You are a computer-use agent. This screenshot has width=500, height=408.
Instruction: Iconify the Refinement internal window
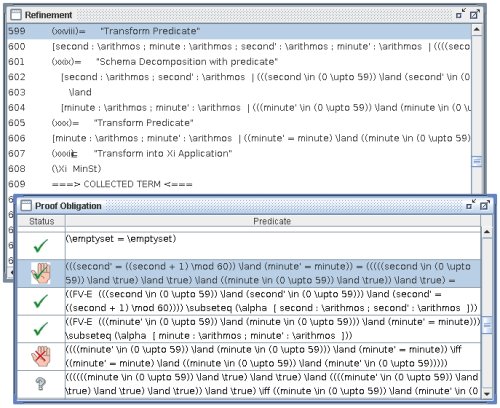point(461,14)
